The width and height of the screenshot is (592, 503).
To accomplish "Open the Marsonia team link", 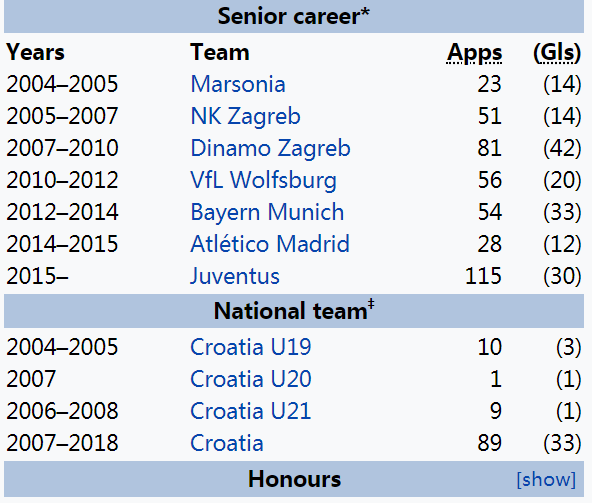I will [238, 84].
